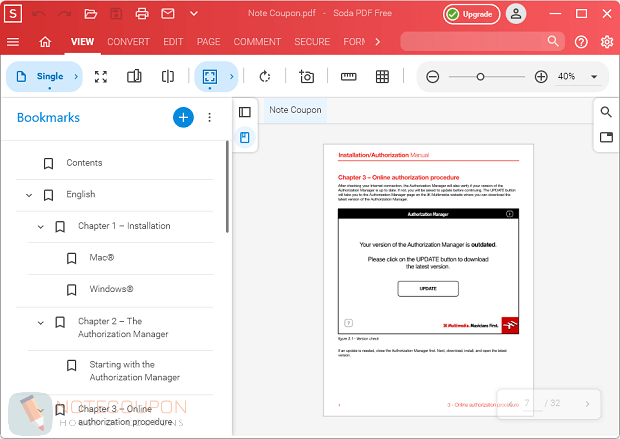
Task: Toggle the ruler display
Action: [x=348, y=76]
